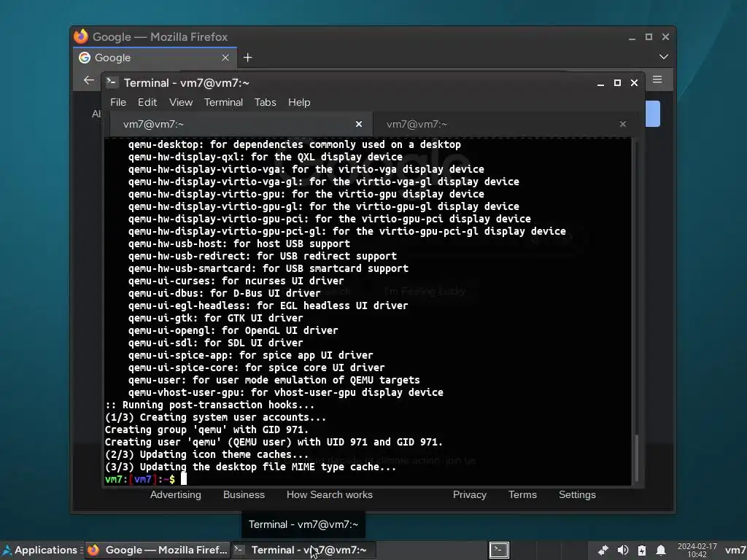Image resolution: width=747 pixels, height=560 pixels.
Task: Click the line 'Creating group 'qemu' with GID 971.'
Action: (x=206, y=429)
